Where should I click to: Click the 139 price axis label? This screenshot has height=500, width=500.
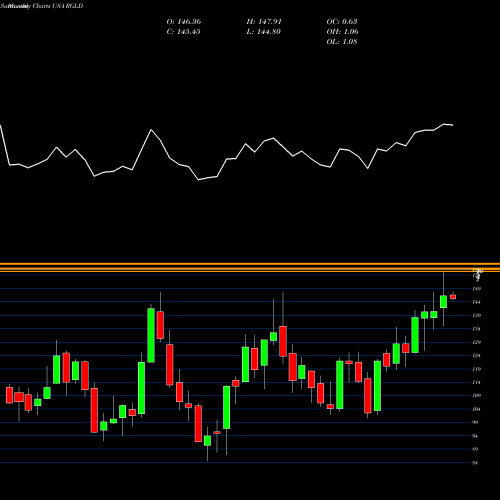click(x=477, y=315)
